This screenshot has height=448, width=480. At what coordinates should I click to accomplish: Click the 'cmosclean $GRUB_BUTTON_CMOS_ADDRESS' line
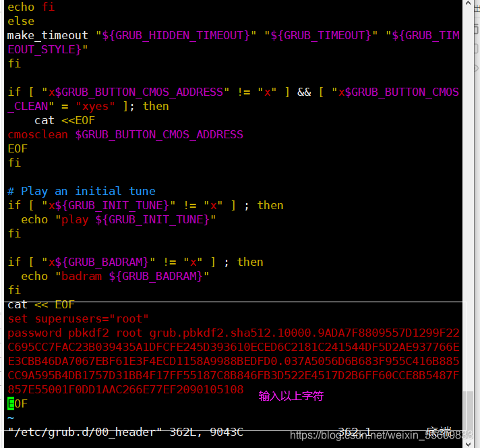tap(125, 134)
